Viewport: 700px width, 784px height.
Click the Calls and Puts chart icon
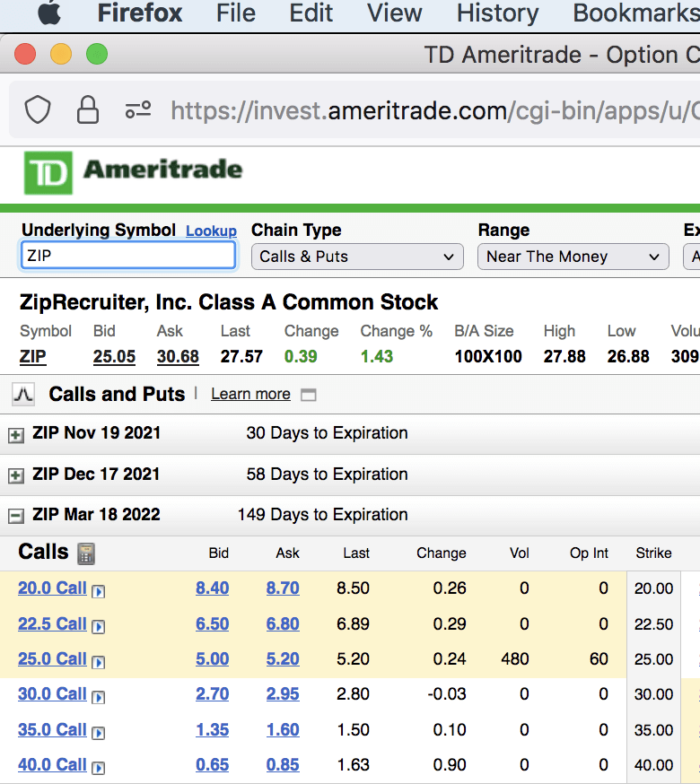(x=22, y=394)
